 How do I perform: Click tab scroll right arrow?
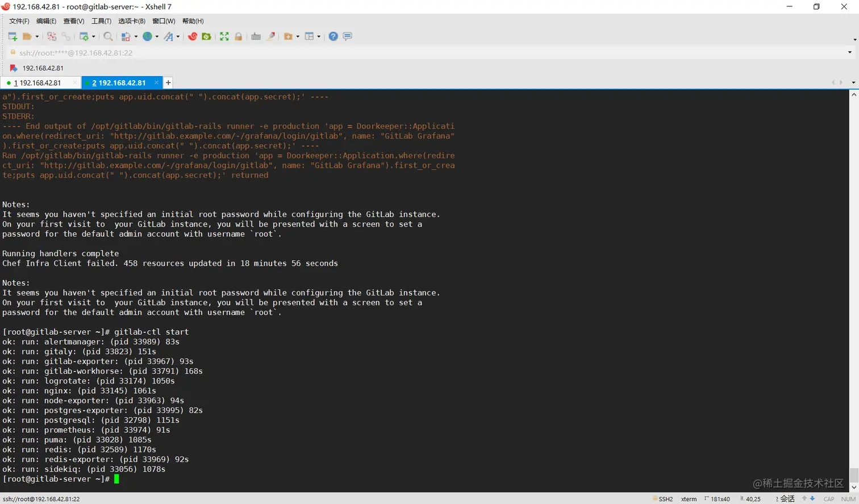pos(841,83)
